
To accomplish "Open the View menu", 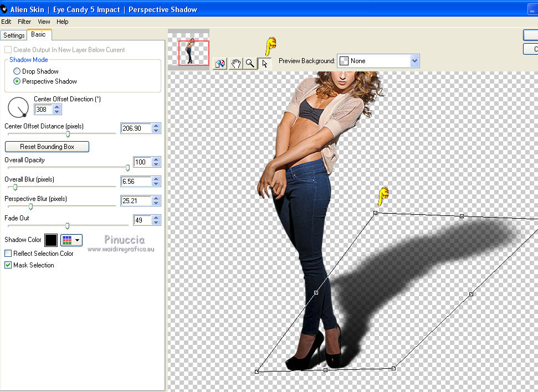I will tap(44, 22).
